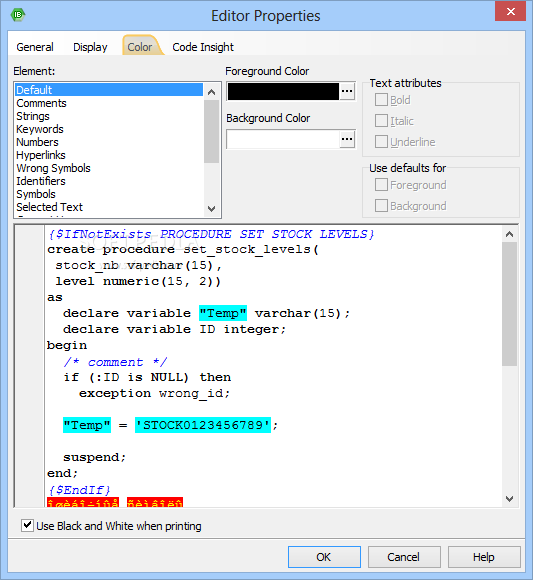The image size is (533, 580).
Task: Open the Code Insight tab
Action: (x=203, y=47)
